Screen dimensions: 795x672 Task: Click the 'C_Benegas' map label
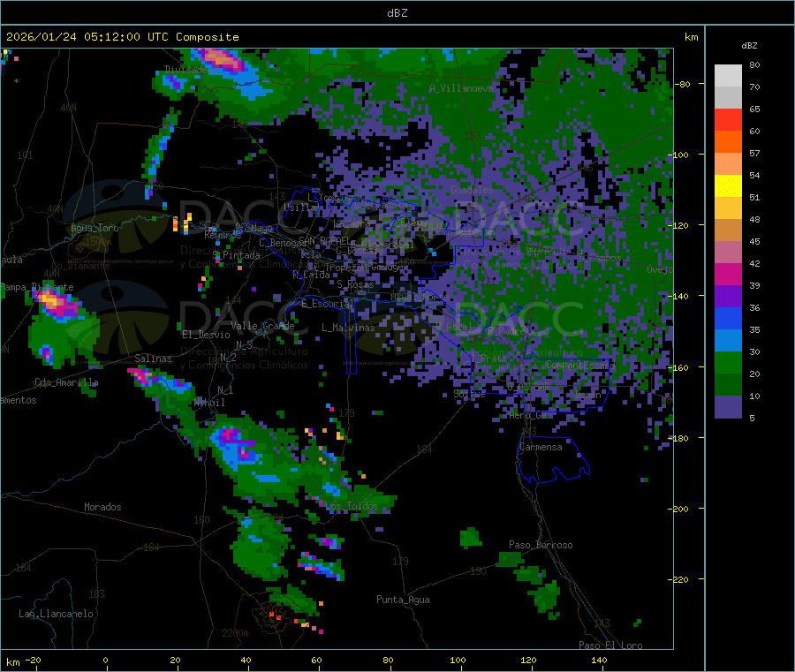[x=283, y=243]
